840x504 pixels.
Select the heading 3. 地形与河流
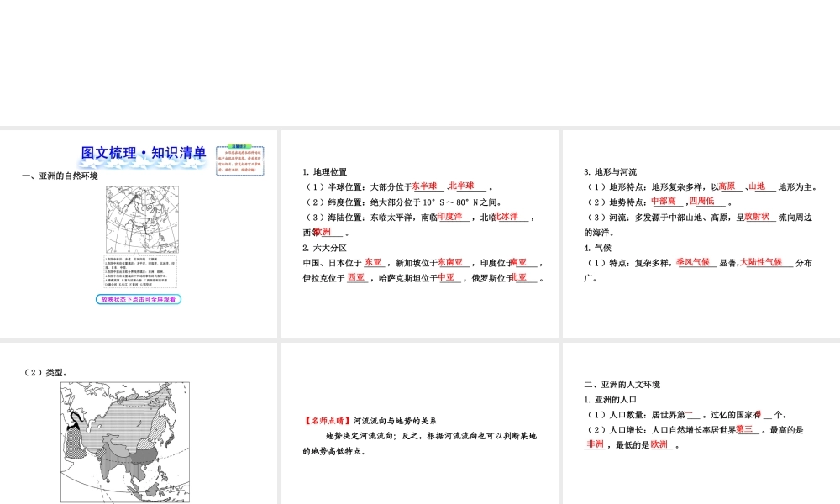coord(611,172)
